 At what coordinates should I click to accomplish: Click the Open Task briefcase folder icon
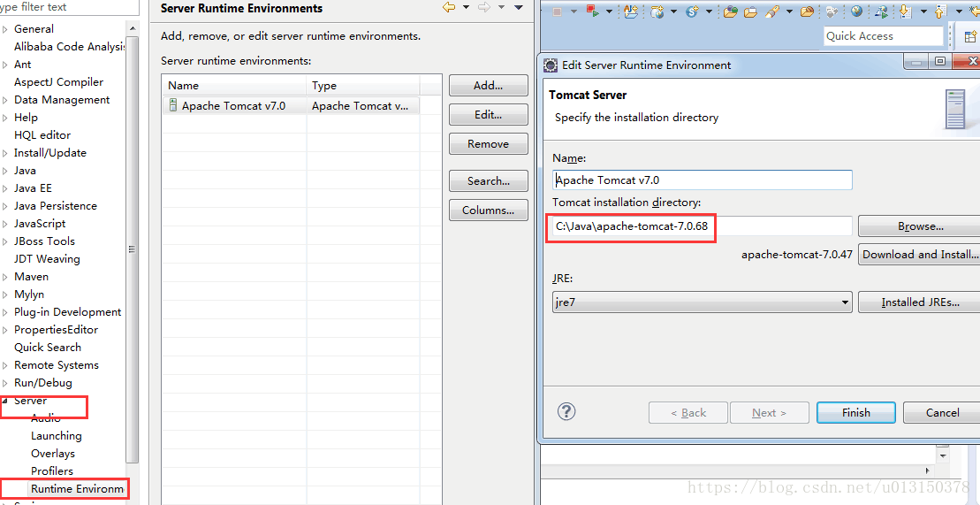[x=750, y=11]
